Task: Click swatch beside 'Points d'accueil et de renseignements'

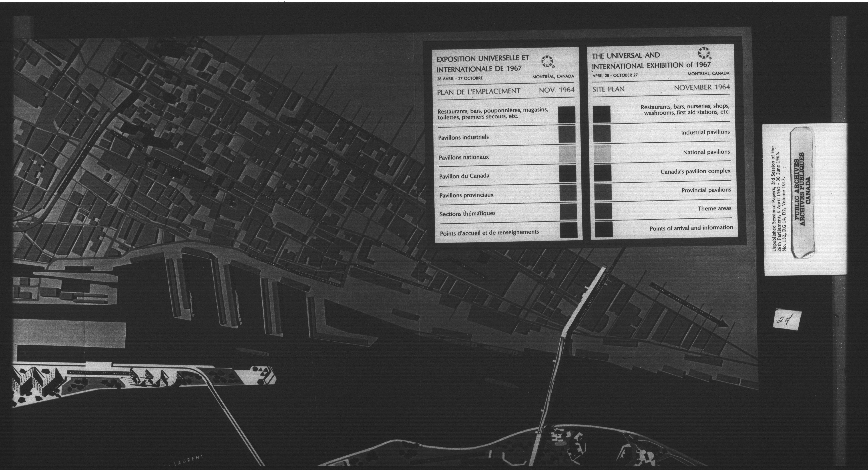Action: coord(569,230)
